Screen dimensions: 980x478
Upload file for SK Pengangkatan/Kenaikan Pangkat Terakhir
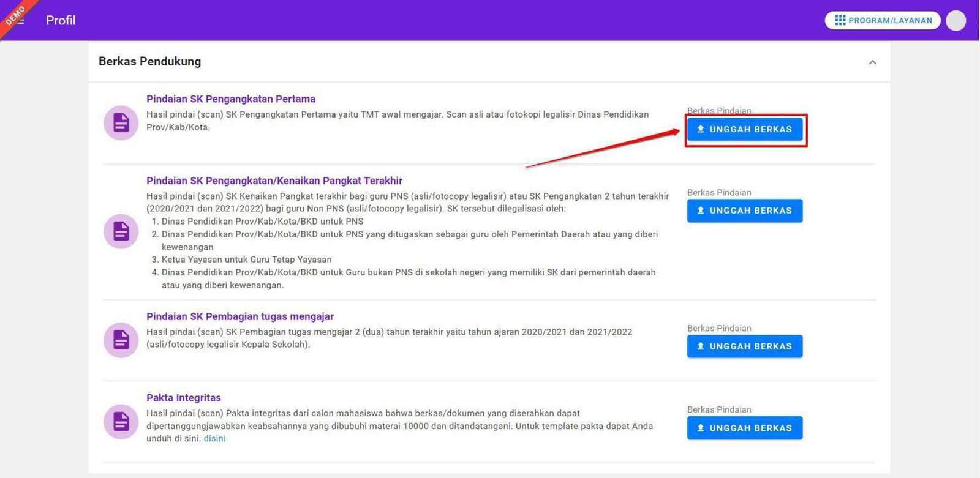[x=745, y=211]
